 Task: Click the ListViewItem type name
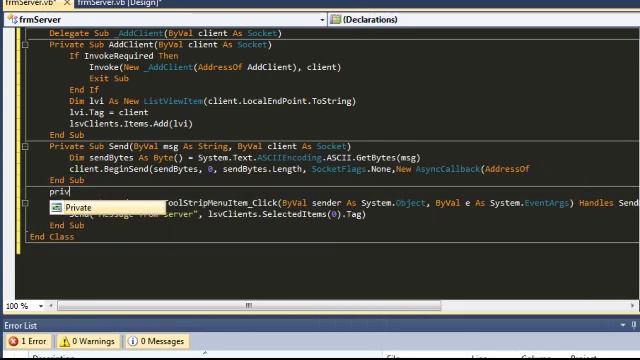(173, 101)
